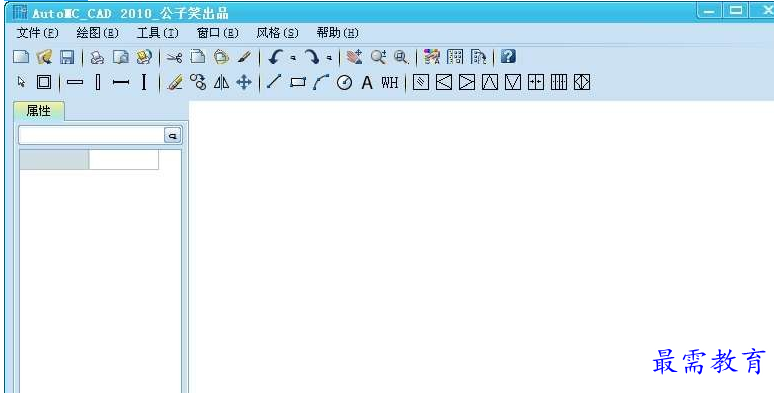Viewport: 774px width, 393px height.
Task: Save using the floppy disk icon
Action: [x=67, y=57]
